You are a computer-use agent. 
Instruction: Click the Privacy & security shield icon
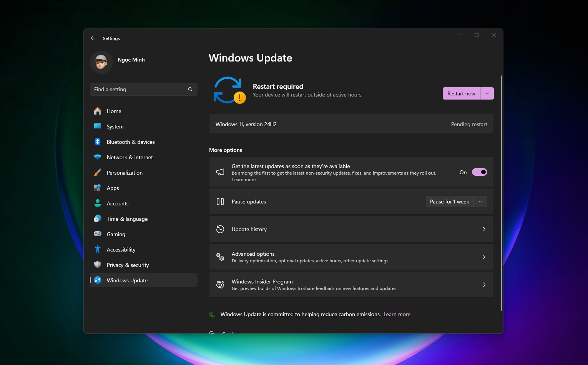pyautogui.click(x=98, y=265)
